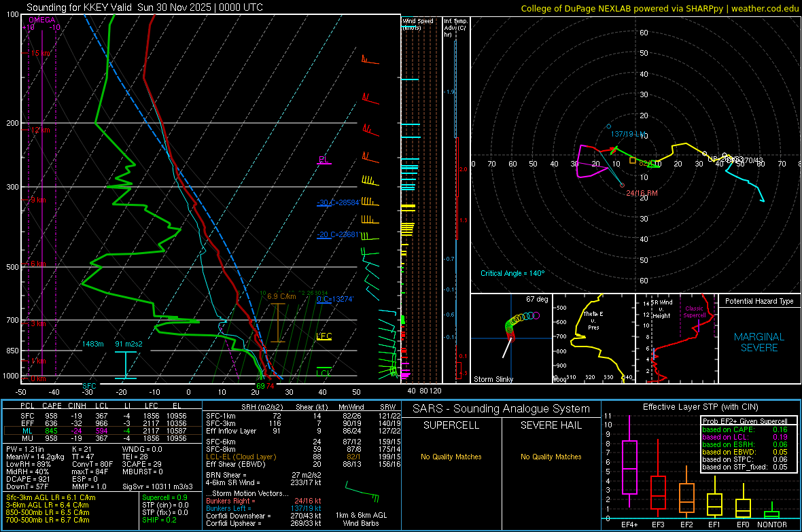Select the highlighted ML parcel row
Viewport: 802px width, 532px height.
point(103,431)
